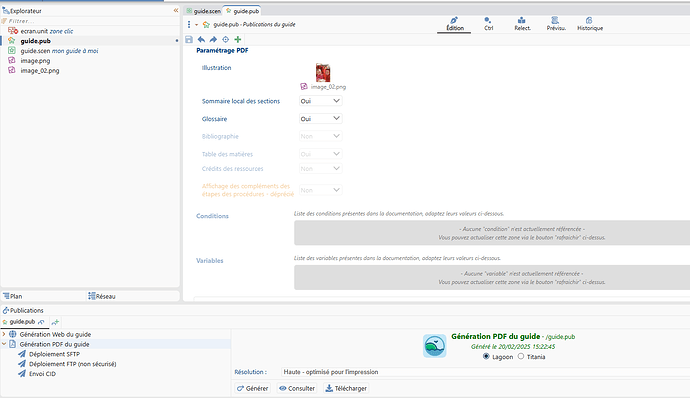Switch to the guide.scen tab
Viewport: 690px width, 398px height.
[204, 11]
